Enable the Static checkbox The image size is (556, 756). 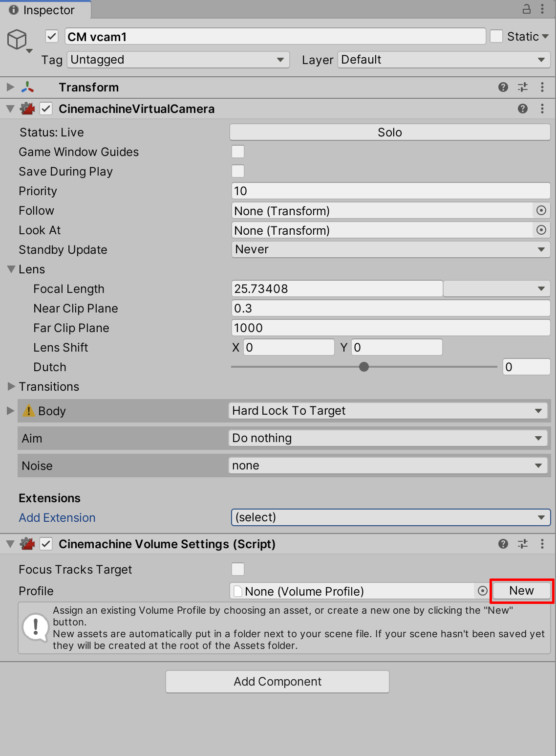point(496,36)
